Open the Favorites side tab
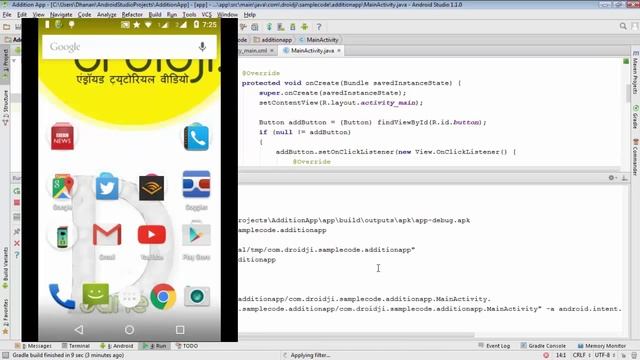The image size is (640, 360). [5, 316]
